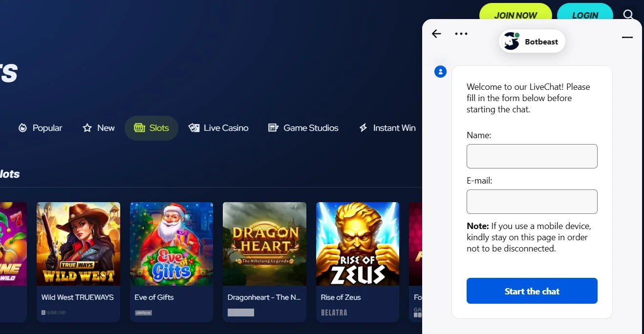Focus the E-mail input field
Image resolution: width=644 pixels, height=334 pixels.
tap(532, 202)
